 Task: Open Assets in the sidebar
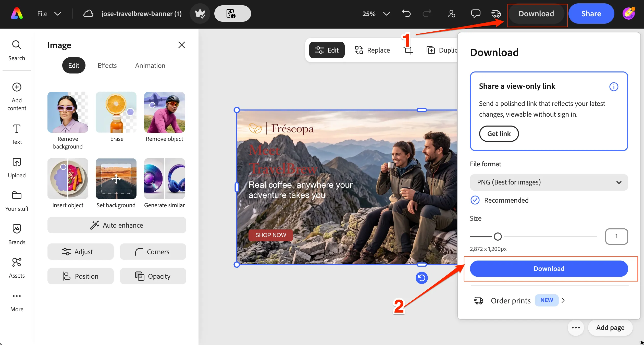(x=17, y=268)
